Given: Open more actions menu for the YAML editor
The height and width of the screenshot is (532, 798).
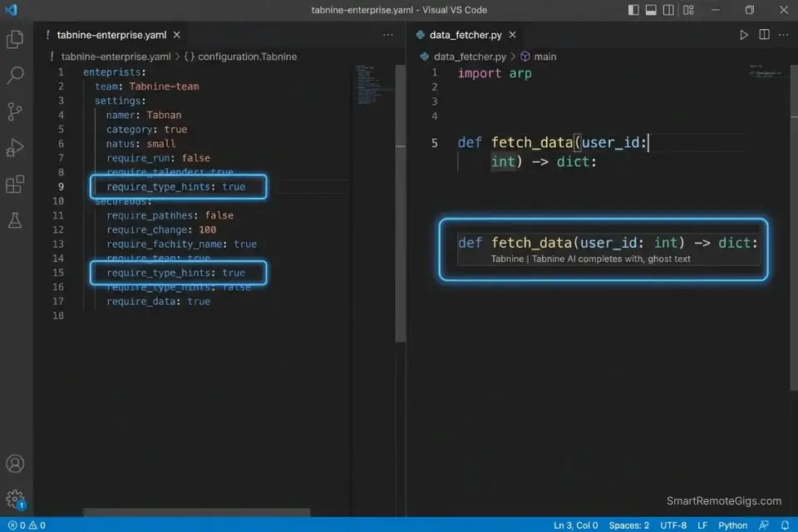Looking at the screenshot, I should pyautogui.click(x=387, y=34).
